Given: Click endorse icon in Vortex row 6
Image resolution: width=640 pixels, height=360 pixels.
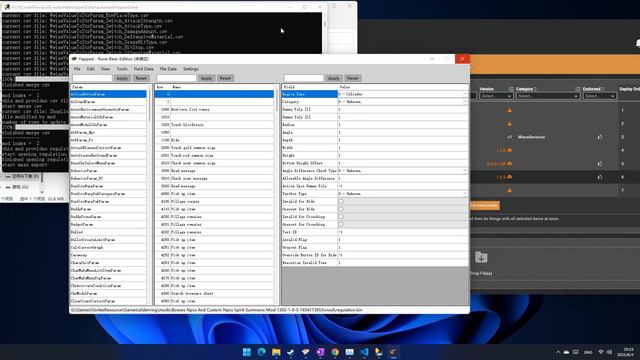Looking at the screenshot, I should coord(600,177).
